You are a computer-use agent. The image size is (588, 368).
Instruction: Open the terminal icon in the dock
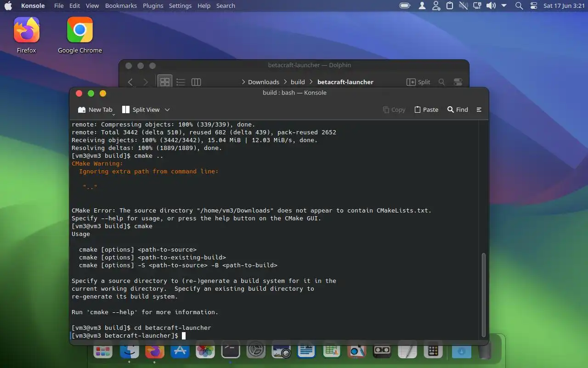[x=231, y=351]
